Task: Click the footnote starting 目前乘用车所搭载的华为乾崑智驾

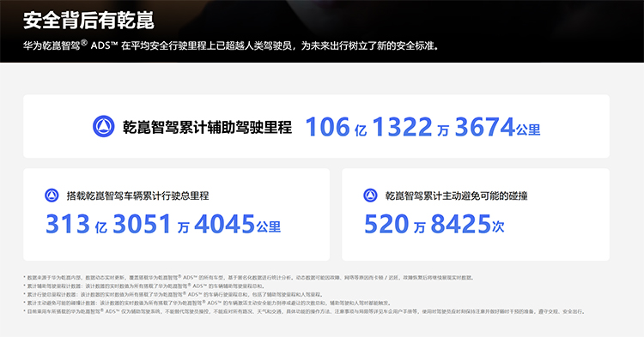Action: pos(304,311)
